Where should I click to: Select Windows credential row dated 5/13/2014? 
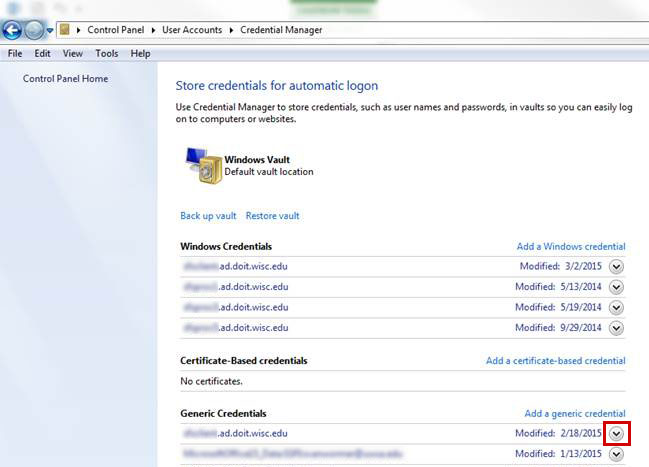pyautogui.click(x=403, y=287)
